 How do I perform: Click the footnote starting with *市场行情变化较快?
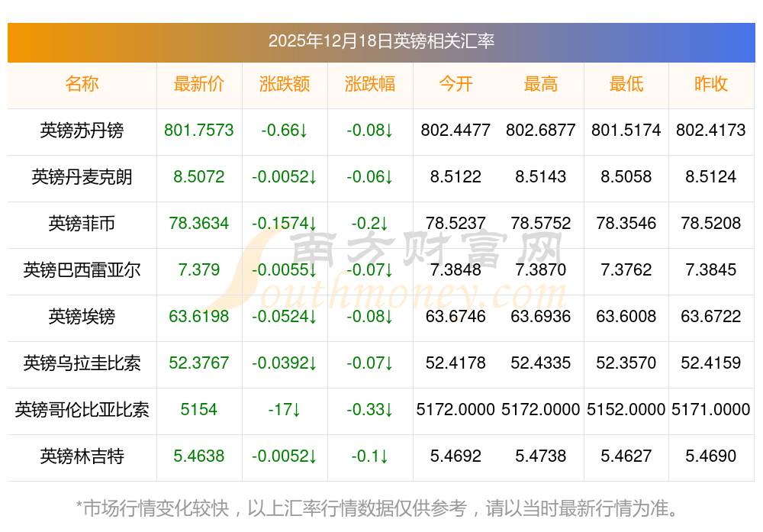pyautogui.click(x=378, y=508)
